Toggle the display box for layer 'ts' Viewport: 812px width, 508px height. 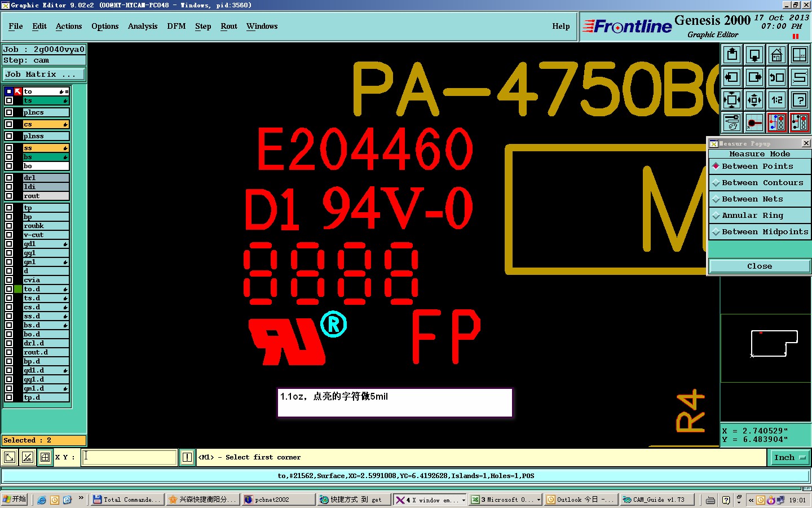coord(9,100)
